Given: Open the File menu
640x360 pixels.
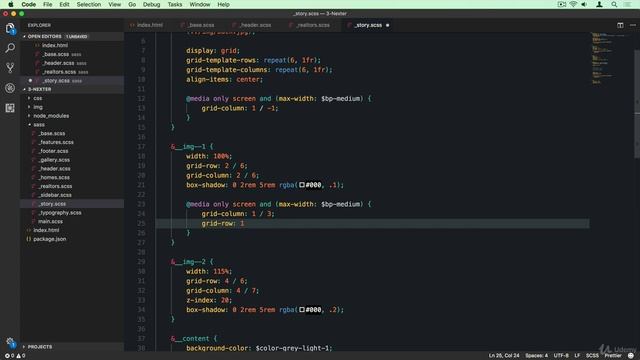Looking at the screenshot, I should [x=47, y=4].
